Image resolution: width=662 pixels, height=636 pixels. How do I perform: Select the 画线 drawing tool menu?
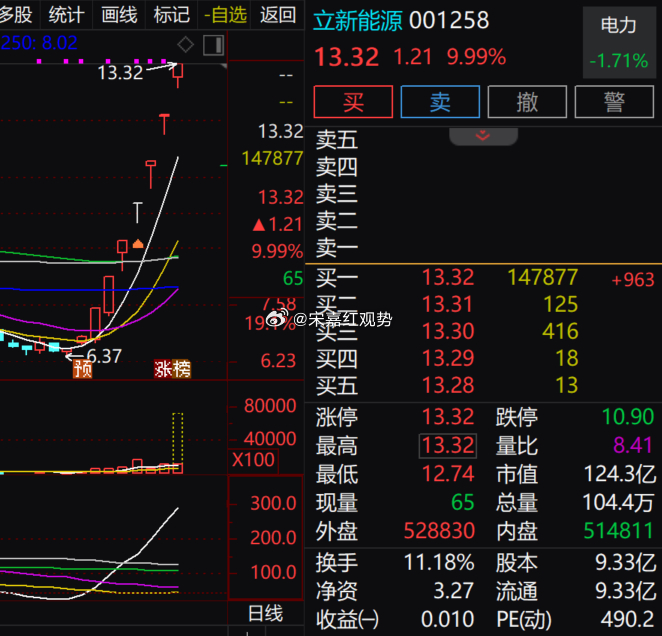point(119,15)
